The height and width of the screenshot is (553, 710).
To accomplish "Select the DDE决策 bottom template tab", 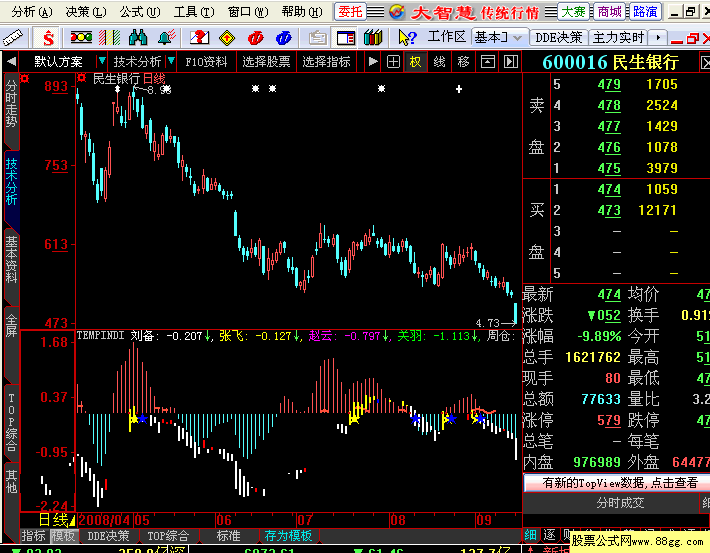I will [108, 536].
